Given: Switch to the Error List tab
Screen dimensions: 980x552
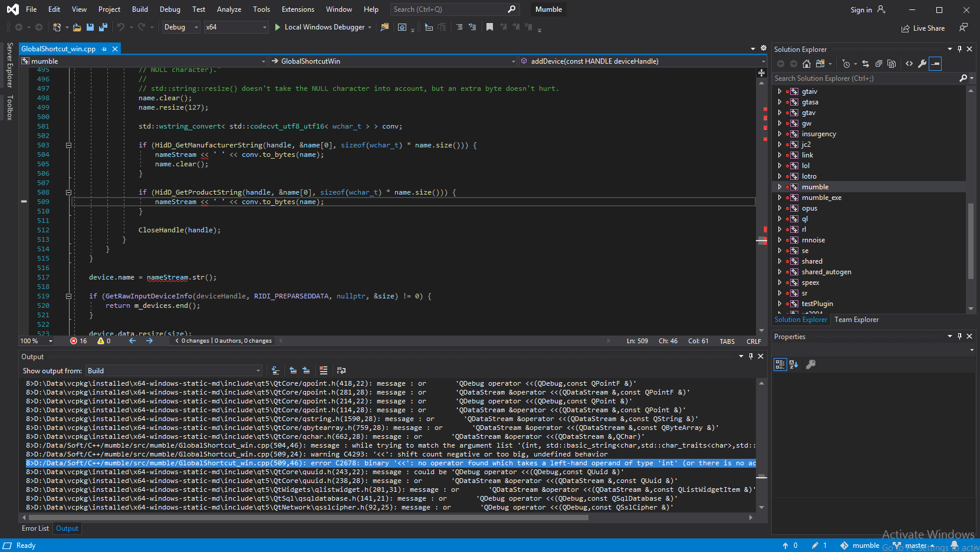Looking at the screenshot, I should tap(35, 528).
